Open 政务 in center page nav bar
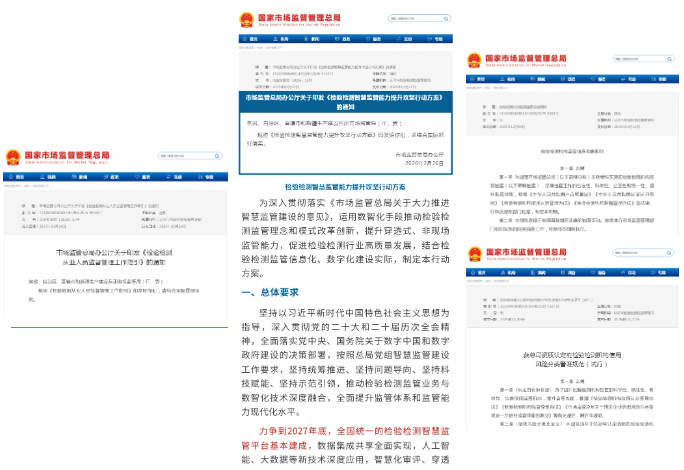684x470 pixels. (343, 39)
